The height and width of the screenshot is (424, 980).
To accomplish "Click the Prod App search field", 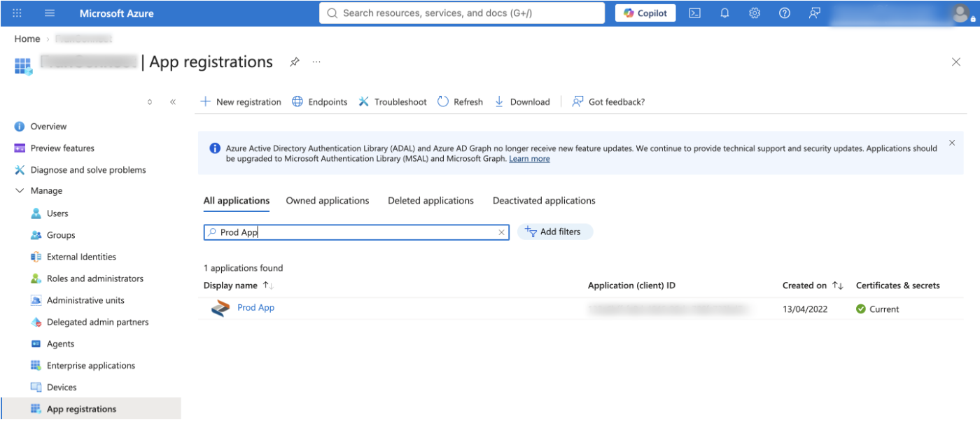I will (x=356, y=232).
